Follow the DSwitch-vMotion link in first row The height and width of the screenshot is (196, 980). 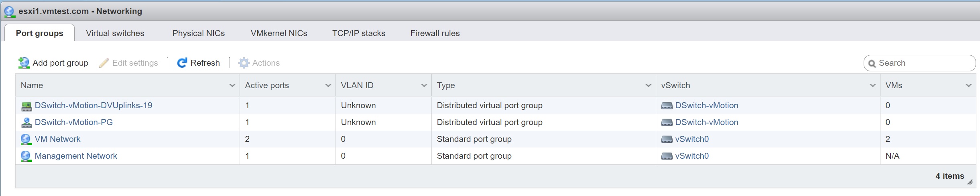tap(706, 105)
